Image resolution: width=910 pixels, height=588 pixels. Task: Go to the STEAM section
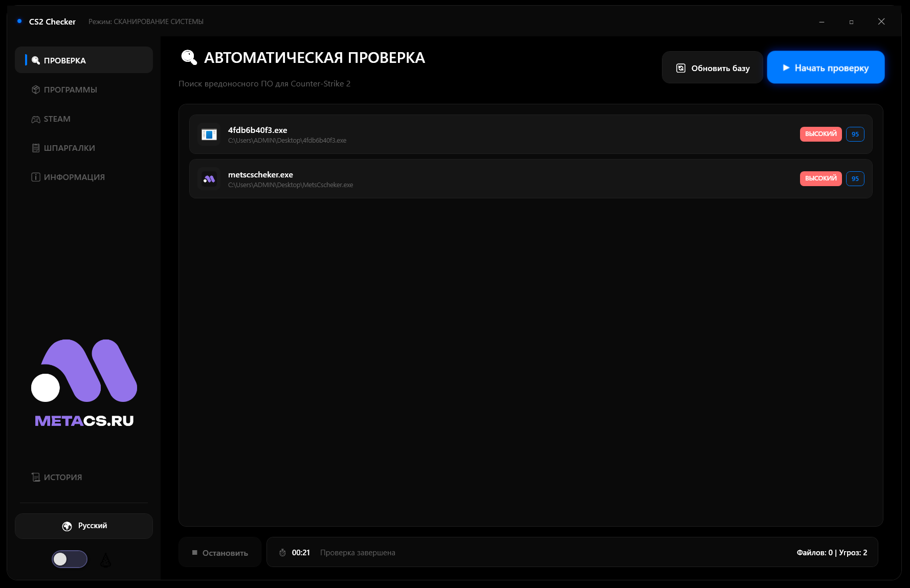(57, 119)
